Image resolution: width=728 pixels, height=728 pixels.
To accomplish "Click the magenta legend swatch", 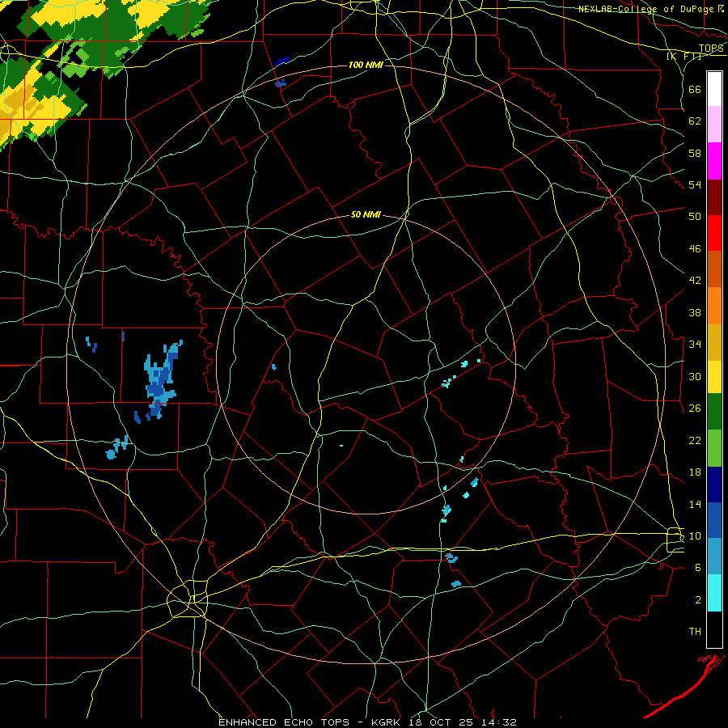I will 714,161.
